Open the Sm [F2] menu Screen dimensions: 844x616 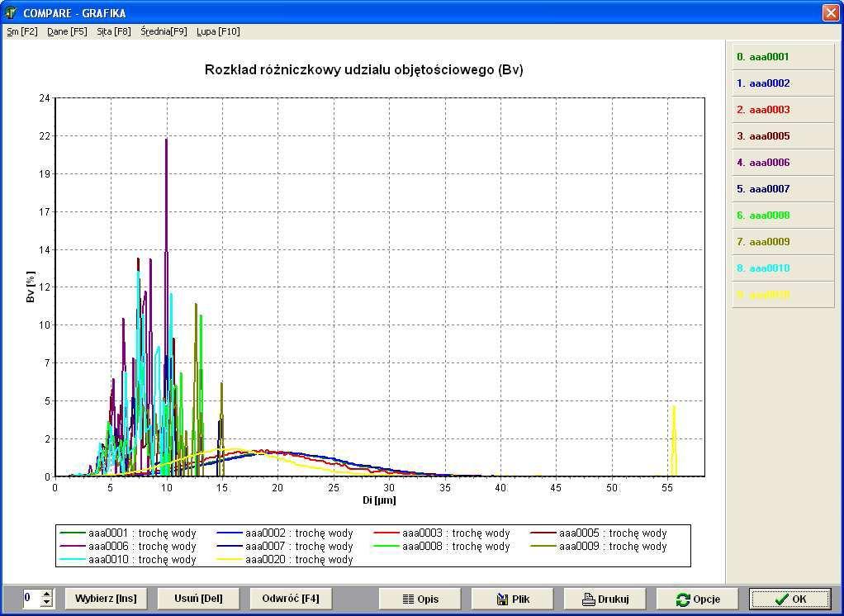[22, 31]
